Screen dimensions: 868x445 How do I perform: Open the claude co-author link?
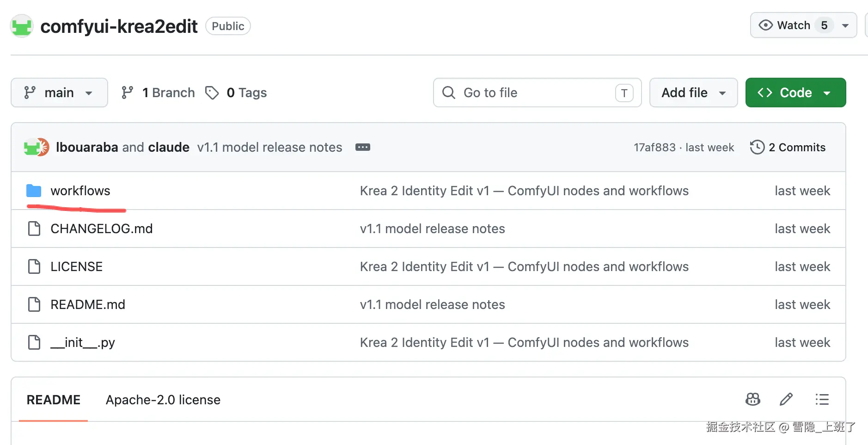(x=169, y=147)
